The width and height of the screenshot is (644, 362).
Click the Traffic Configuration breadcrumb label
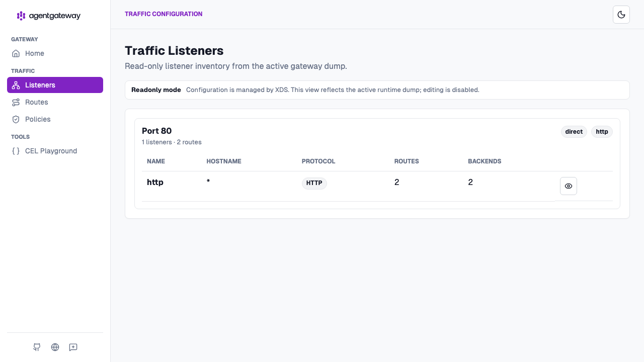164,14
